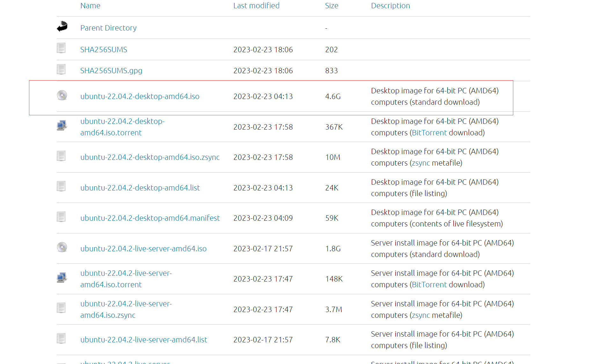
Task: Click the 1.8G size of live-server iso
Action: (333, 249)
